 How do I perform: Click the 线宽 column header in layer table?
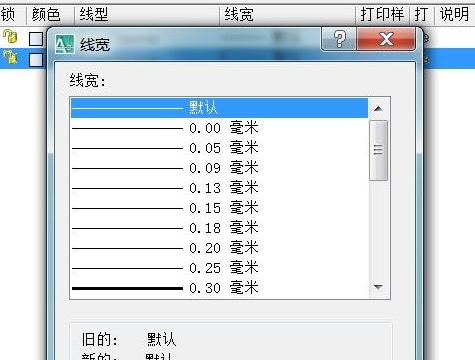tap(287, 14)
